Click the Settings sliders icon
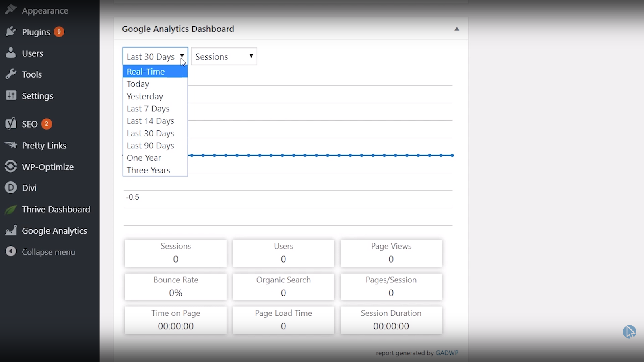The image size is (644, 362). [11, 95]
